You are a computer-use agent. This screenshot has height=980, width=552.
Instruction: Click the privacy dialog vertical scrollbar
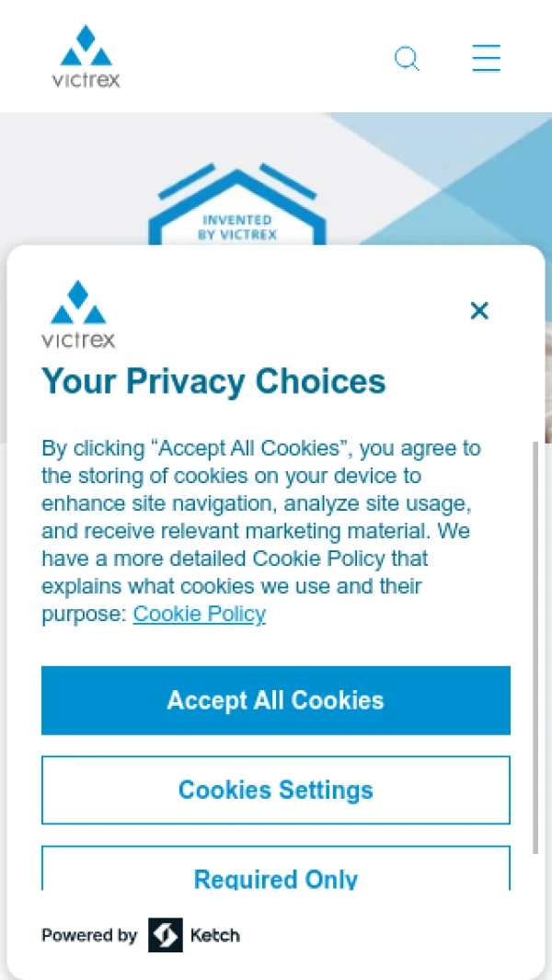535,647
